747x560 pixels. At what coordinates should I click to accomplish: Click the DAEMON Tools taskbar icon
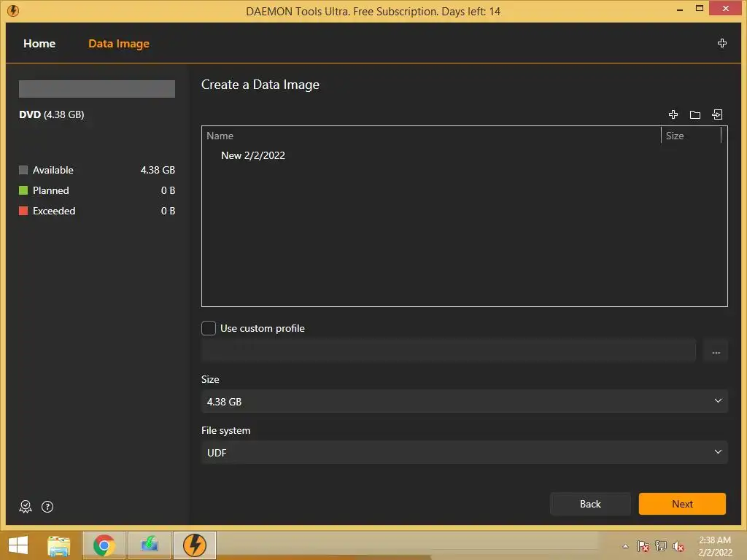coord(194,545)
